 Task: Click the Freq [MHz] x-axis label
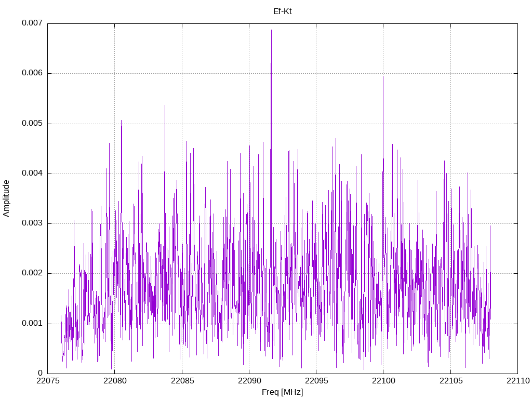point(282,392)
